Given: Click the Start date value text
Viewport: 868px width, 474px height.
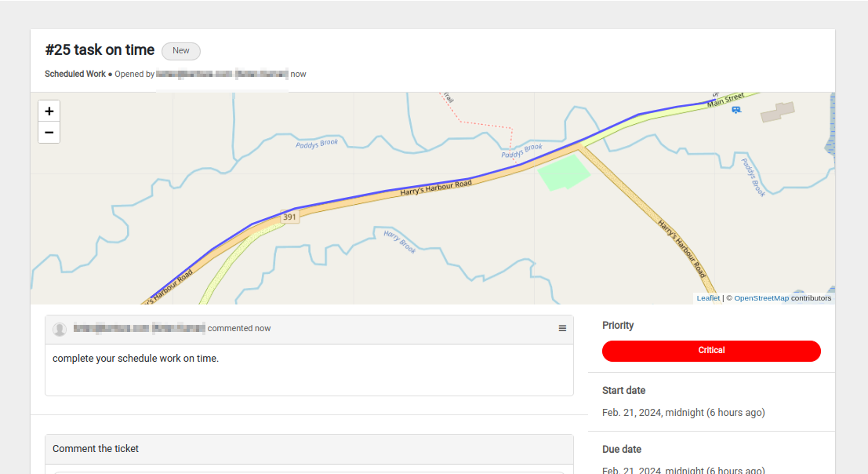Looking at the screenshot, I should pyautogui.click(x=683, y=413).
